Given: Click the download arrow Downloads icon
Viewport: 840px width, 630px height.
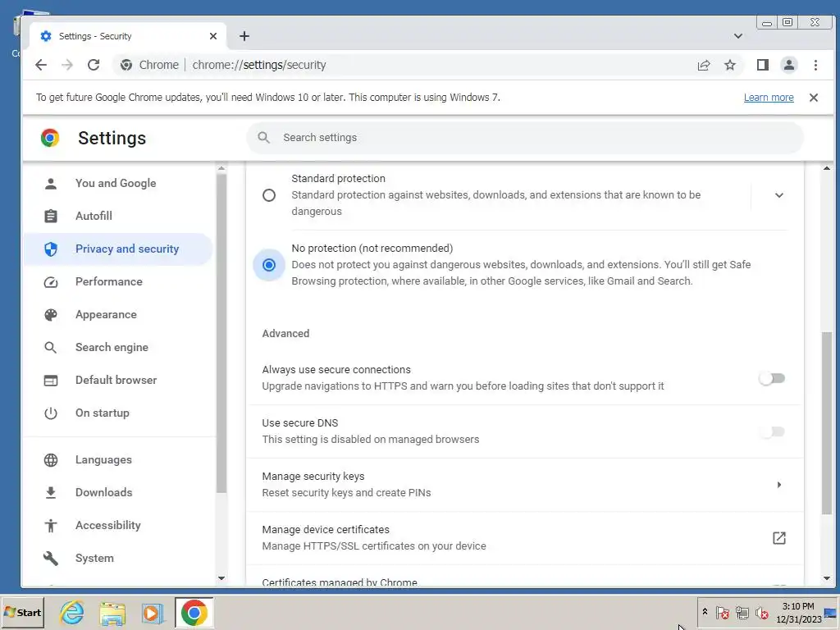Looking at the screenshot, I should [51, 492].
